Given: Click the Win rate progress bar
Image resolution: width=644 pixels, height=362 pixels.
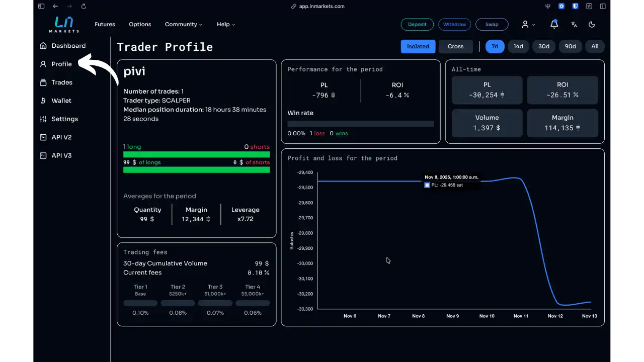Looking at the screenshot, I should click(x=360, y=123).
